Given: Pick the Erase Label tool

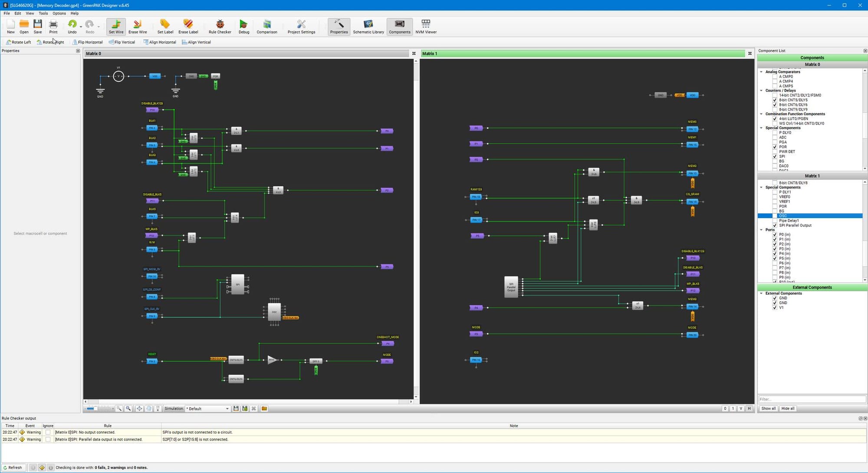Looking at the screenshot, I should (188, 26).
